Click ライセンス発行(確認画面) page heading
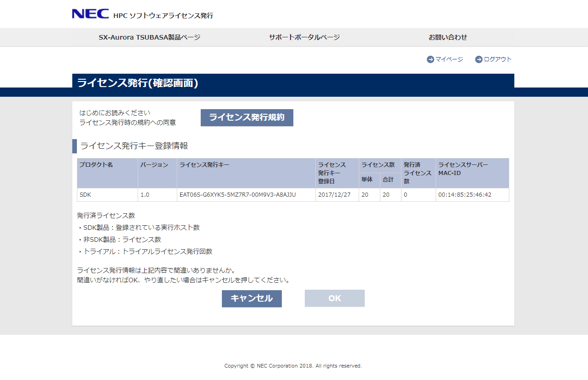Viewport: 588px width, 380px height. 138,83
